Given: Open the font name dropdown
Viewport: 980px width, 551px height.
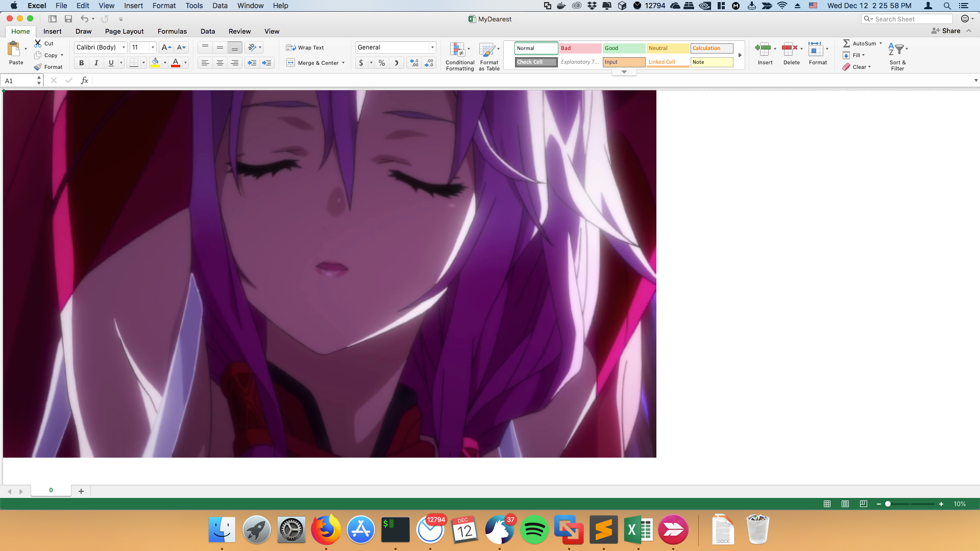Looking at the screenshot, I should 124,47.
